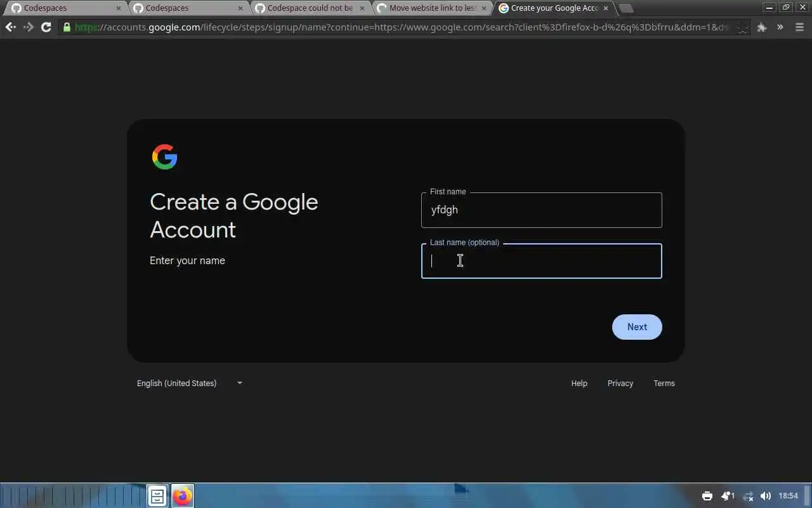Reload the page with the refresh icon
The image size is (812, 508).
(46, 27)
